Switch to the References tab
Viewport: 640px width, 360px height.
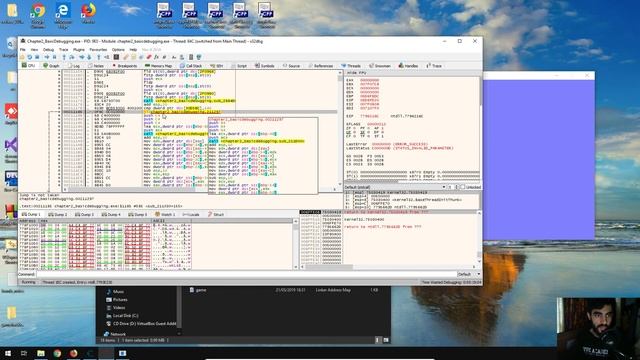click(321, 65)
